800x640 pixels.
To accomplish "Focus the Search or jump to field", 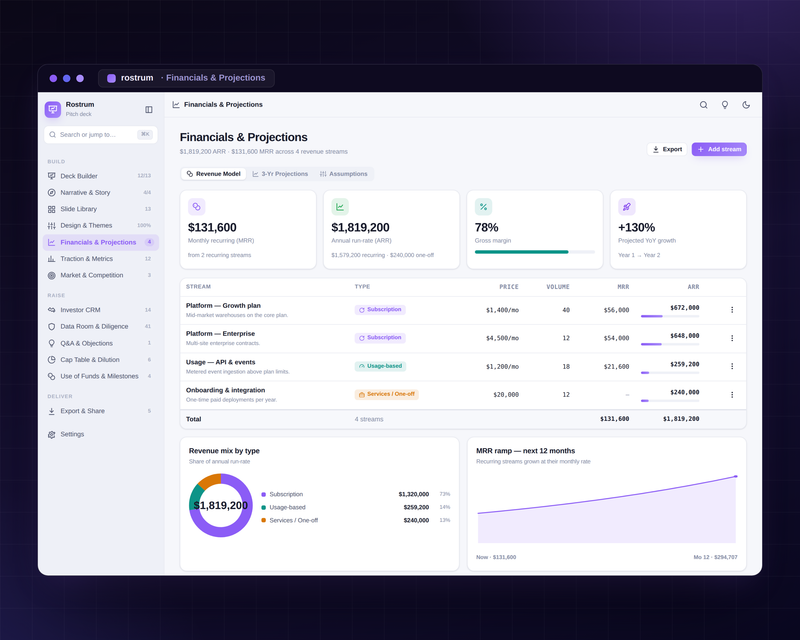I will pyautogui.click(x=101, y=135).
